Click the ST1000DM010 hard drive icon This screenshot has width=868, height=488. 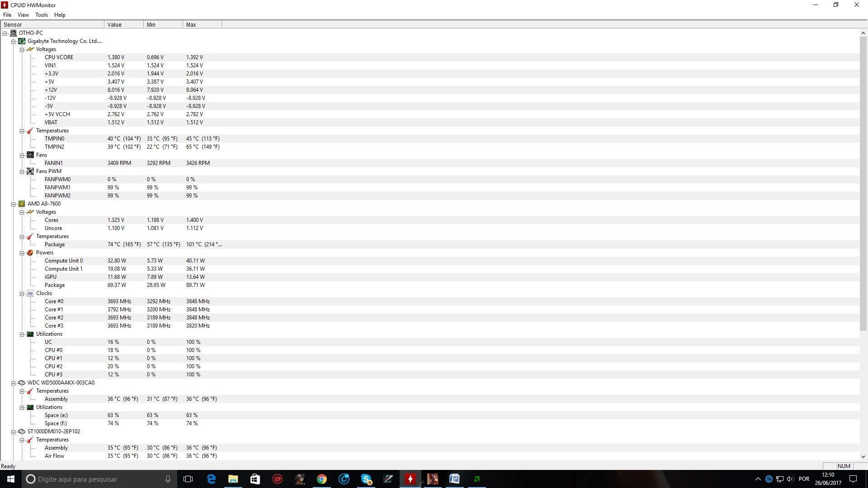tap(22, 432)
